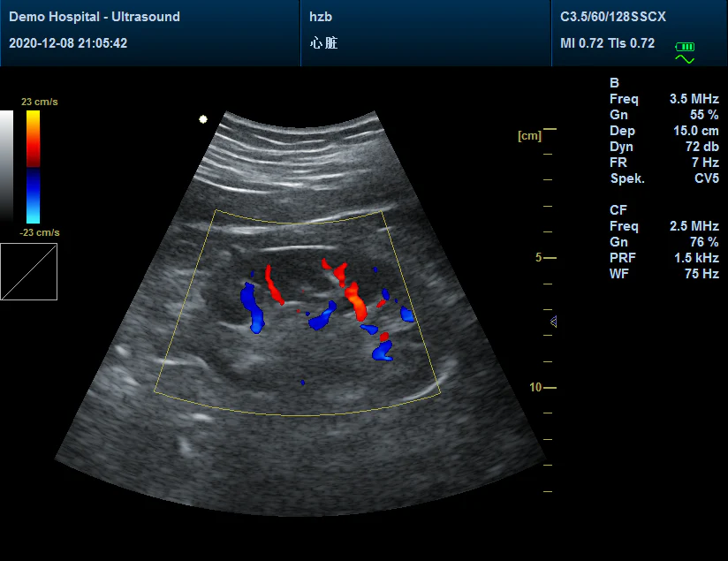Click probe label 'C3.5/60/128SSCX'
Image resolution: width=728 pixels, height=561 pixels.
(613, 17)
